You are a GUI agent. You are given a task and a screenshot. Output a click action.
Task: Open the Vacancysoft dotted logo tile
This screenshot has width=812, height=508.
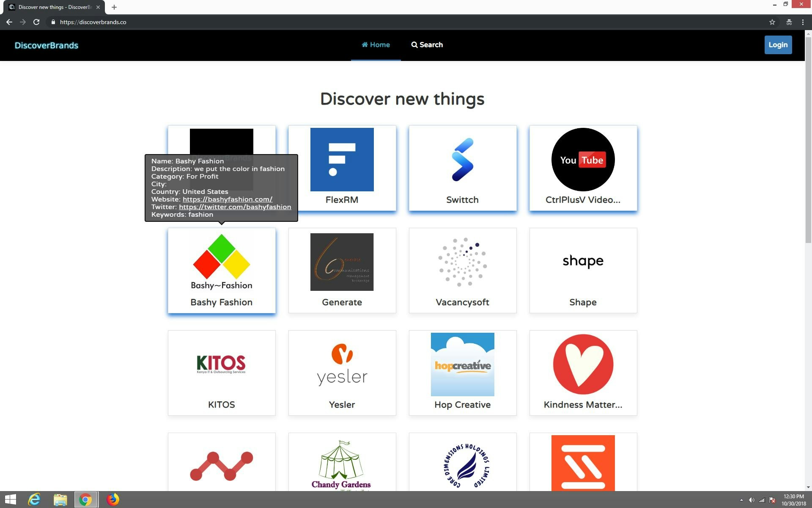[x=462, y=262]
